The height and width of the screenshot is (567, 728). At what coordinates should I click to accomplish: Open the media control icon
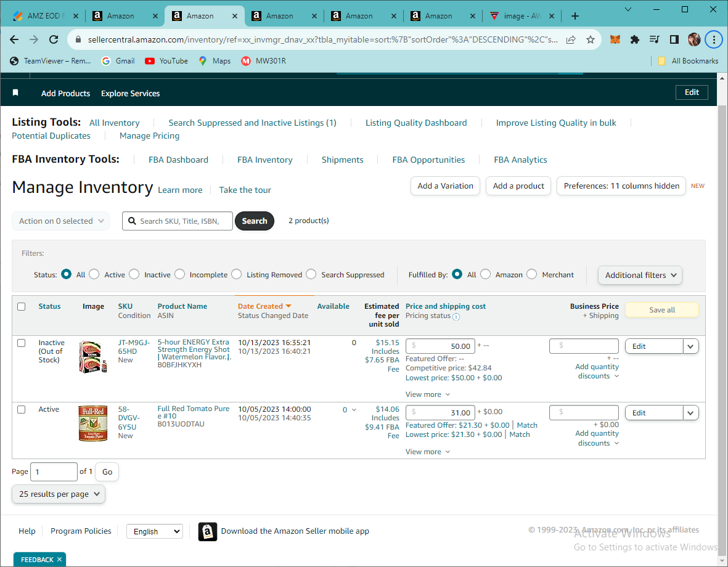(654, 39)
